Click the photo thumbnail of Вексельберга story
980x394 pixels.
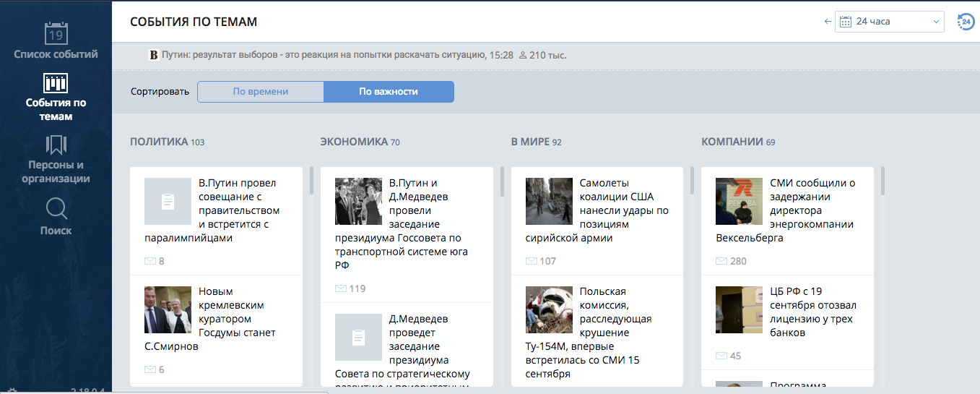[739, 202]
